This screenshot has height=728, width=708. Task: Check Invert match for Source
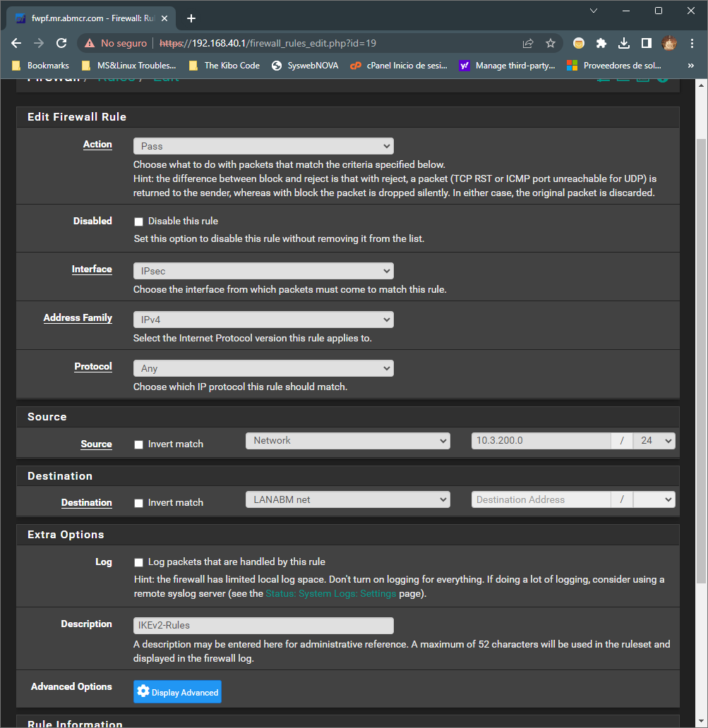coord(138,444)
